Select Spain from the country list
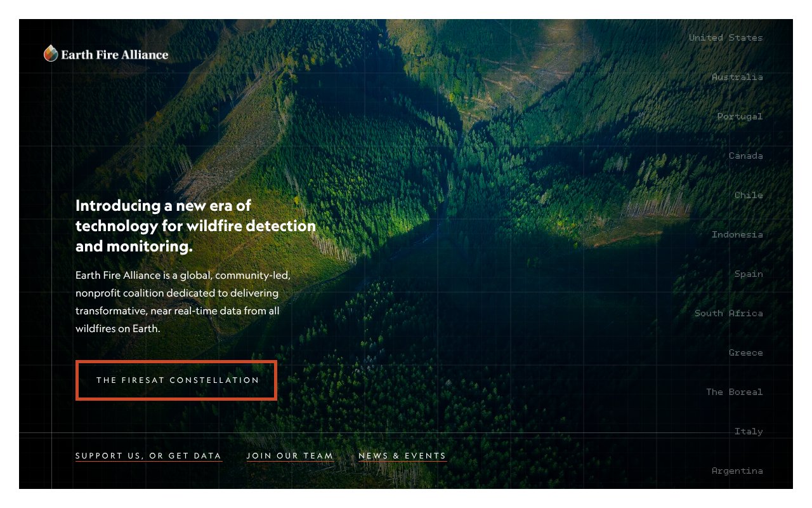 coord(749,274)
